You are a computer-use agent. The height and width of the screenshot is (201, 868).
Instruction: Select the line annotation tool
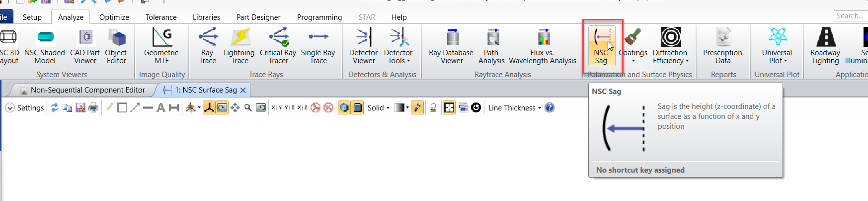point(148,107)
